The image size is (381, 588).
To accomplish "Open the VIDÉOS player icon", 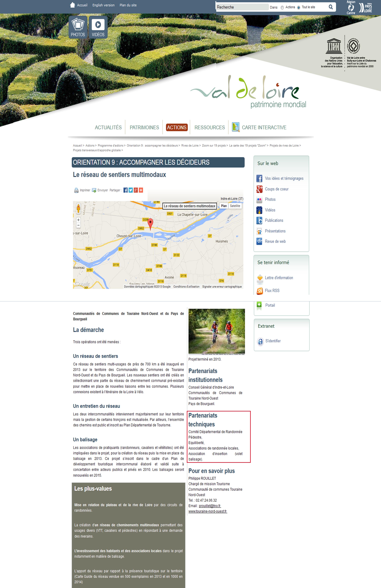I will (x=98, y=27).
